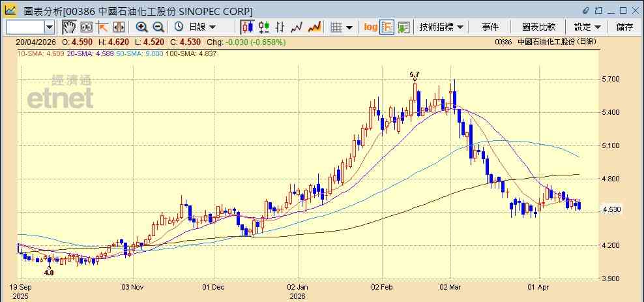Open 圖表比較 chart comparison

pos(538,27)
